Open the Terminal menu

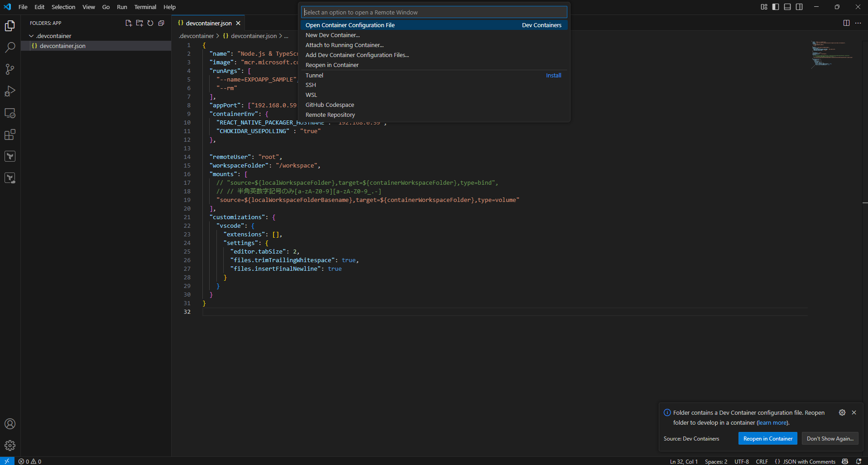coord(145,7)
